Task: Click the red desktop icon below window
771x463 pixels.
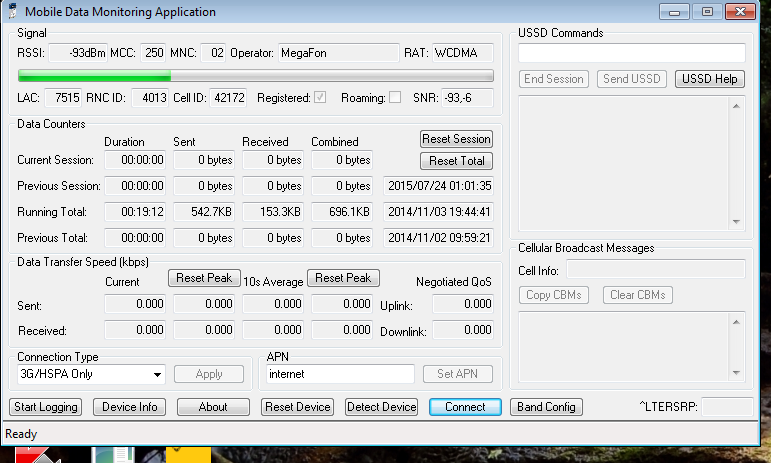Action: [x=37, y=455]
